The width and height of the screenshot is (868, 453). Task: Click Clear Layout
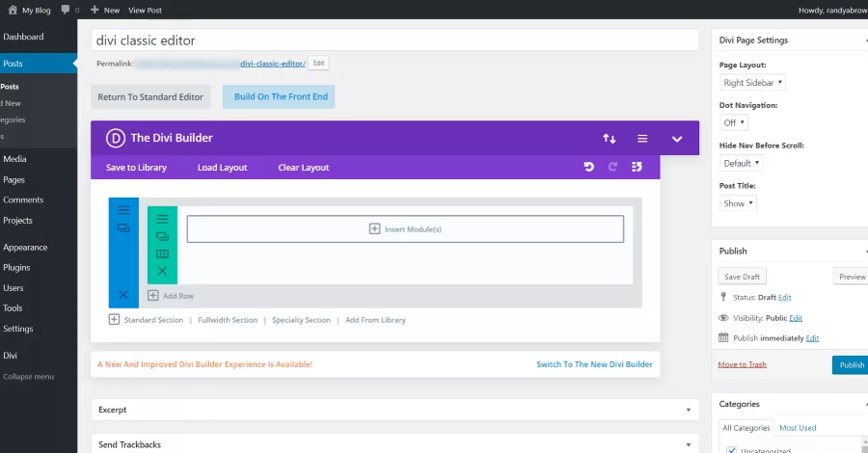pos(304,168)
